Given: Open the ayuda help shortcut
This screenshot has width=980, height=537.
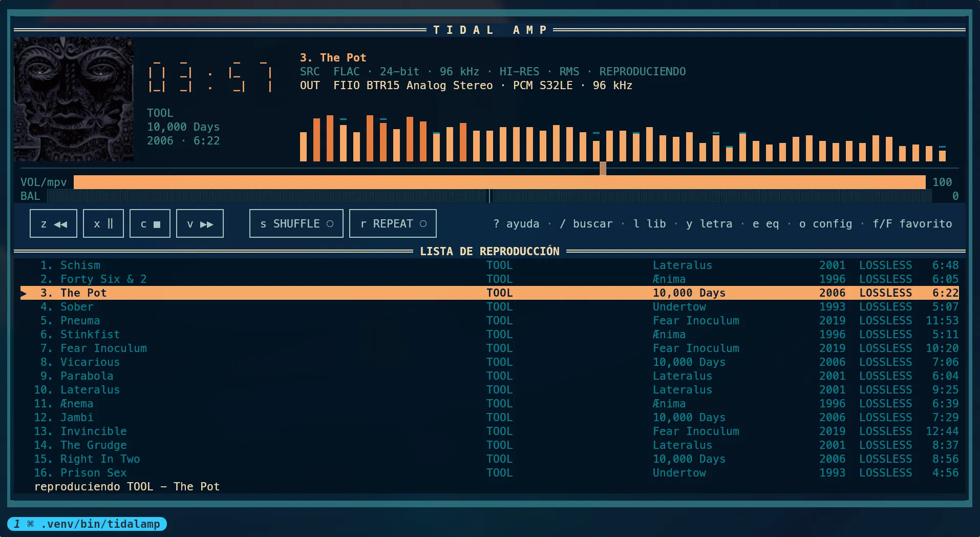Looking at the screenshot, I should point(516,224).
